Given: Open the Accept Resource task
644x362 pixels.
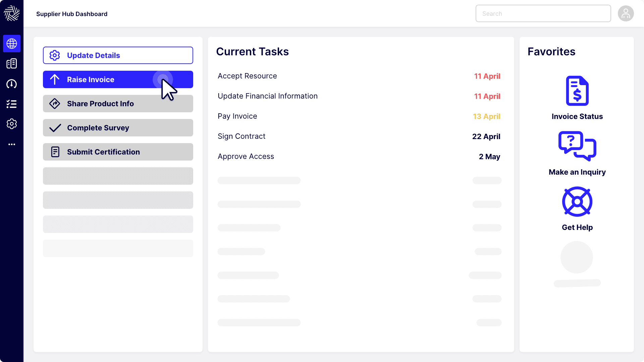Looking at the screenshot, I should tap(247, 76).
